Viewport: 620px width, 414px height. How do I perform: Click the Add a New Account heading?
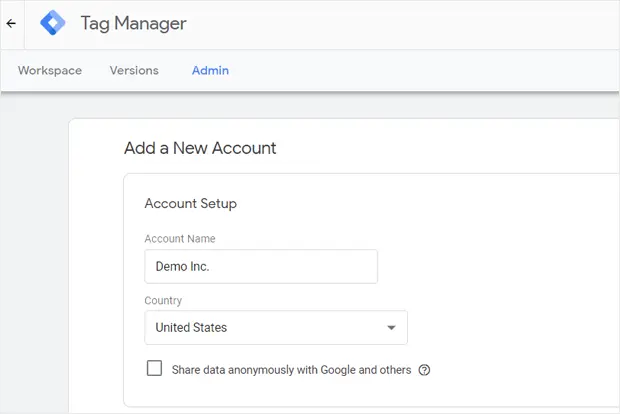click(200, 148)
